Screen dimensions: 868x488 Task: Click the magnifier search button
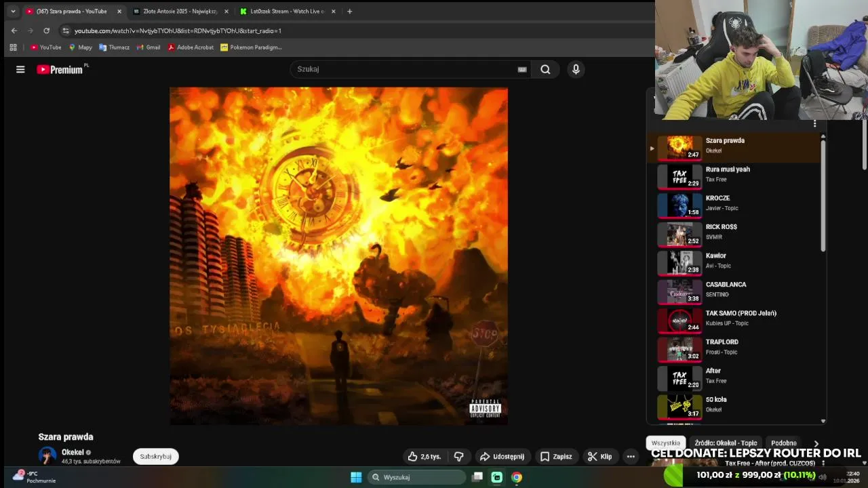click(545, 69)
